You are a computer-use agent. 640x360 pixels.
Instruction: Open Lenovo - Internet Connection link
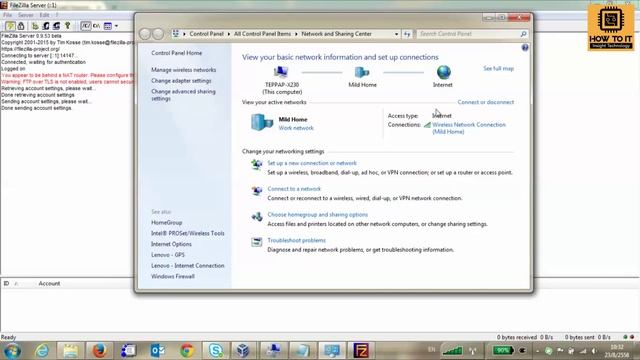[188, 265]
